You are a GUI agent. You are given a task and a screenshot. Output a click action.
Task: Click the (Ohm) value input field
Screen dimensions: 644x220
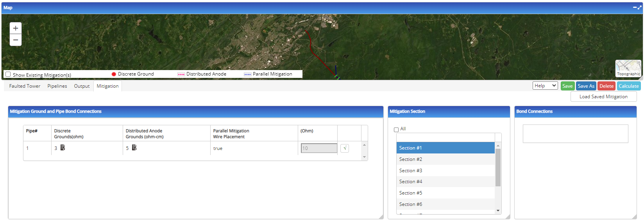(x=319, y=148)
